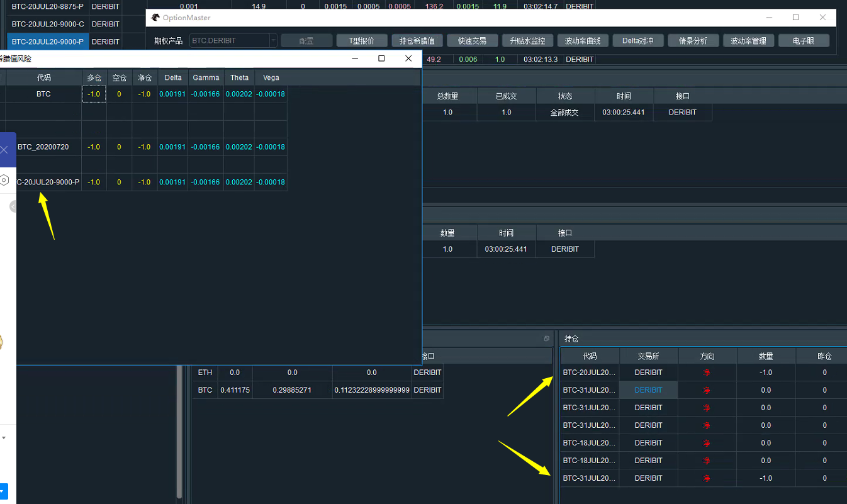Open the 持仓希腊值 window

click(417, 41)
